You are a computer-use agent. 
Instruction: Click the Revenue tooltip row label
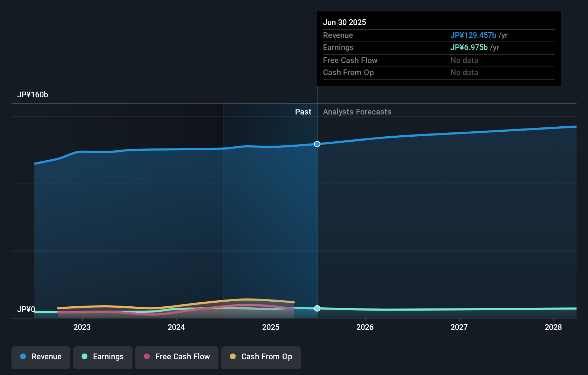pyautogui.click(x=338, y=35)
